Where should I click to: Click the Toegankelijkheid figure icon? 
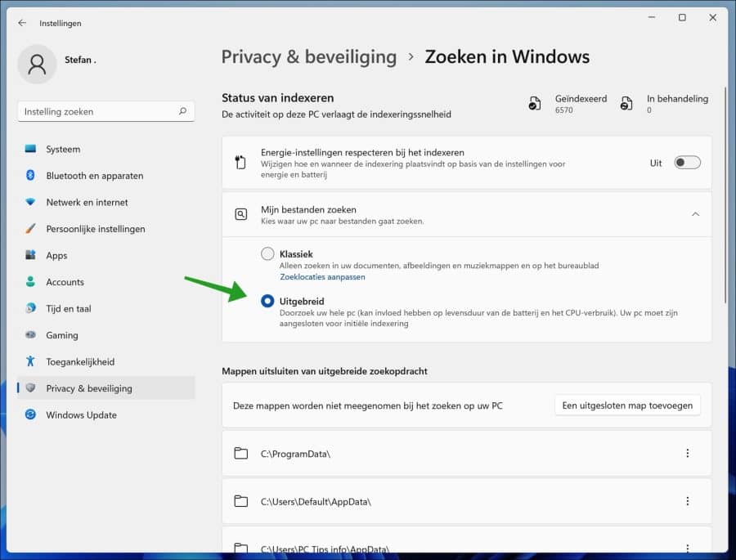pos(30,361)
